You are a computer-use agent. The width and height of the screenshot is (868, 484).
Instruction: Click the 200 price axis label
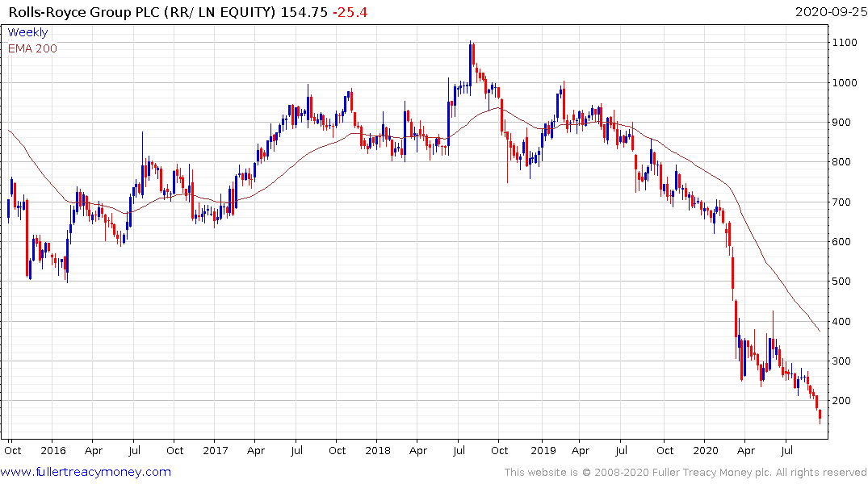point(841,400)
